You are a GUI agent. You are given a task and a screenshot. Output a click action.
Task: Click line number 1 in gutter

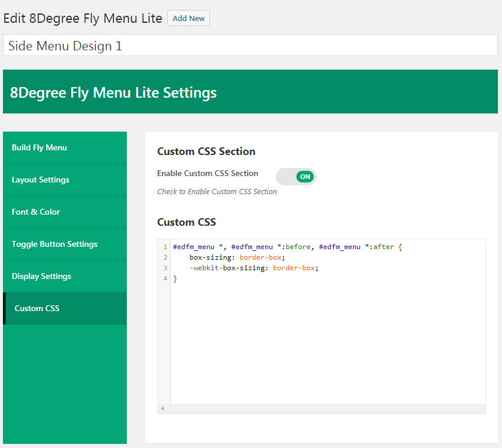pyautogui.click(x=165, y=247)
